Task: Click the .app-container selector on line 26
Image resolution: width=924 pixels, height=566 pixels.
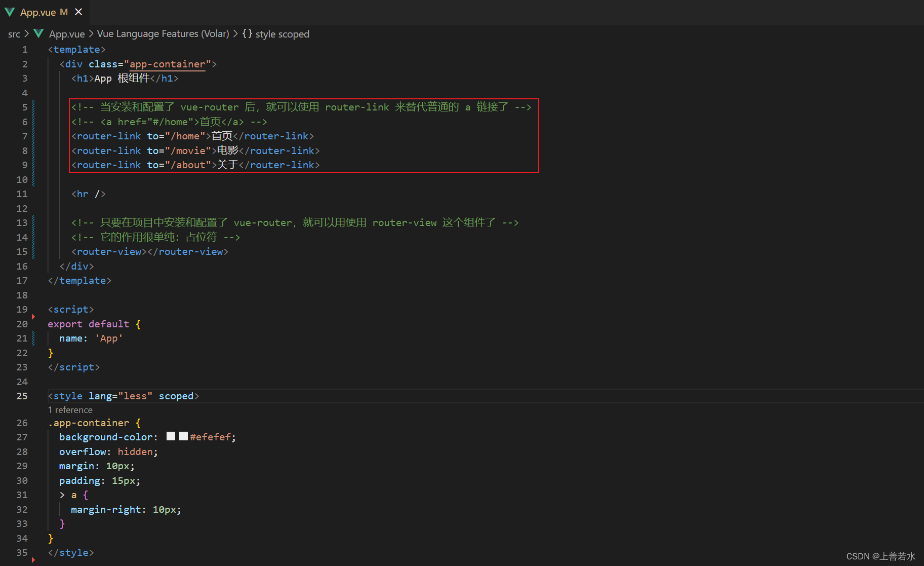Action: pos(89,423)
